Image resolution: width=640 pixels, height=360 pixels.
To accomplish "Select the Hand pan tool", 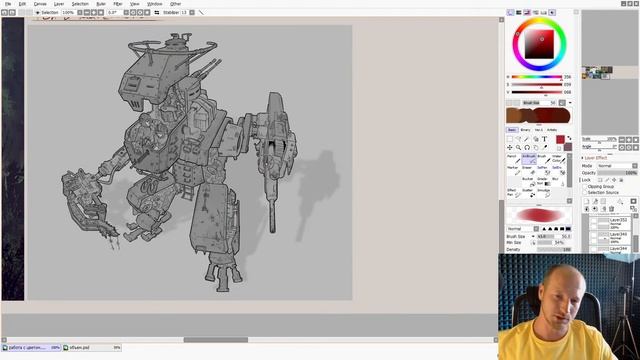I will [x=536, y=147].
